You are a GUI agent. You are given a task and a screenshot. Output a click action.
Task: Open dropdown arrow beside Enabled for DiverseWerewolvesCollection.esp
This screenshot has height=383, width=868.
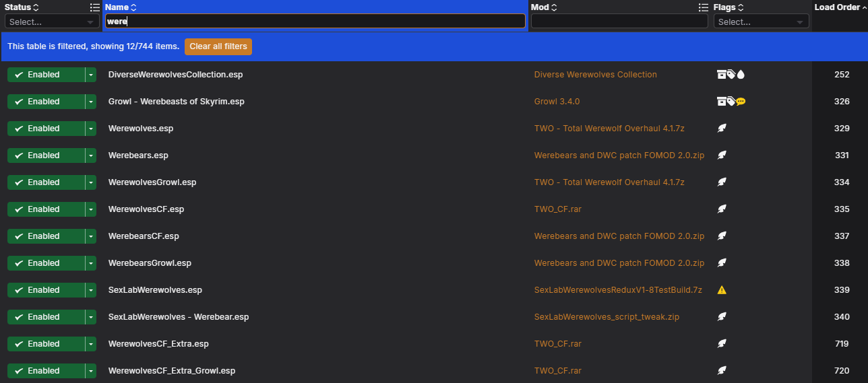tap(91, 75)
